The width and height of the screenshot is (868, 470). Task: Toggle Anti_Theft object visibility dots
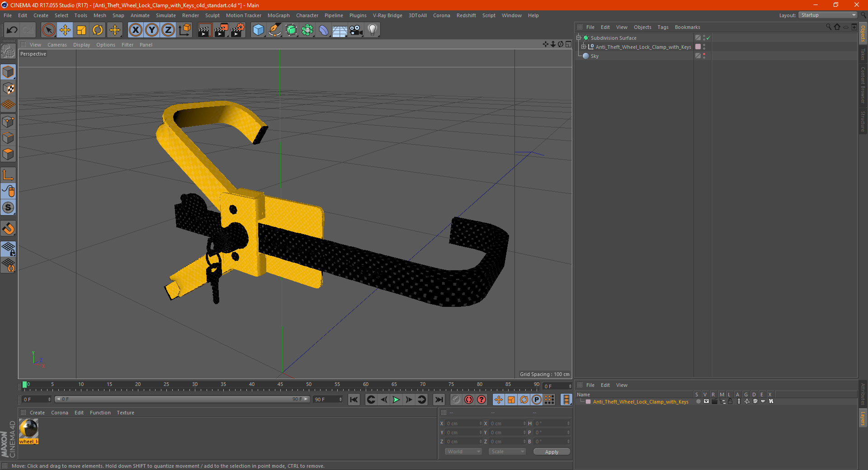coord(704,47)
